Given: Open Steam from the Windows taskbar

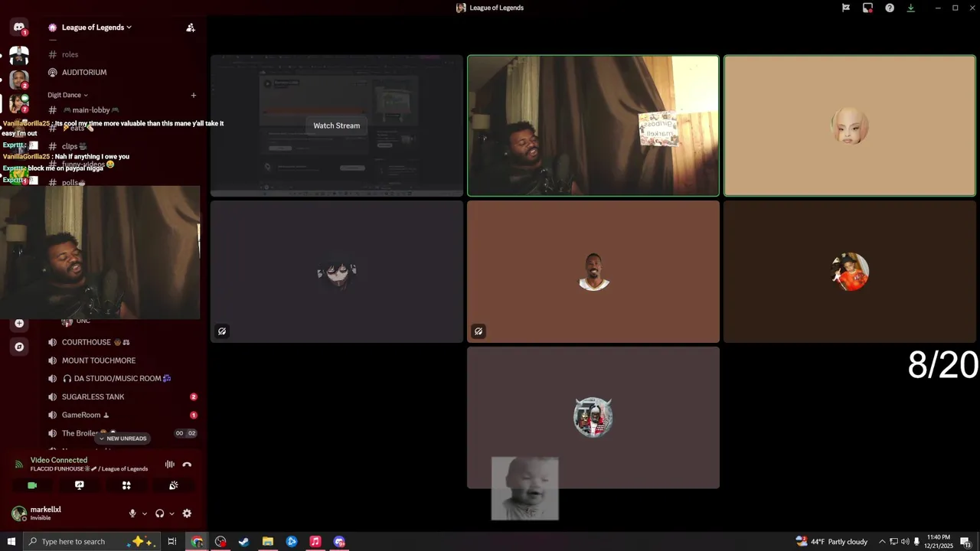Looking at the screenshot, I should [244, 542].
